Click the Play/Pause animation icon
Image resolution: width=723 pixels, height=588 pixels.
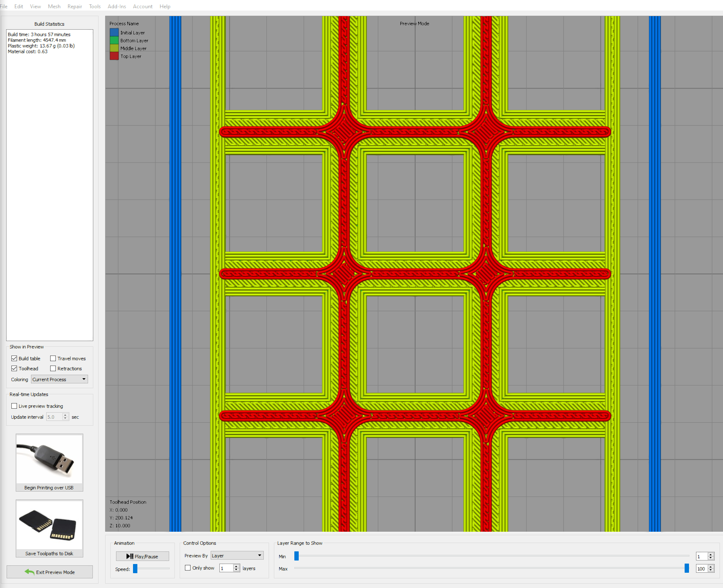130,556
